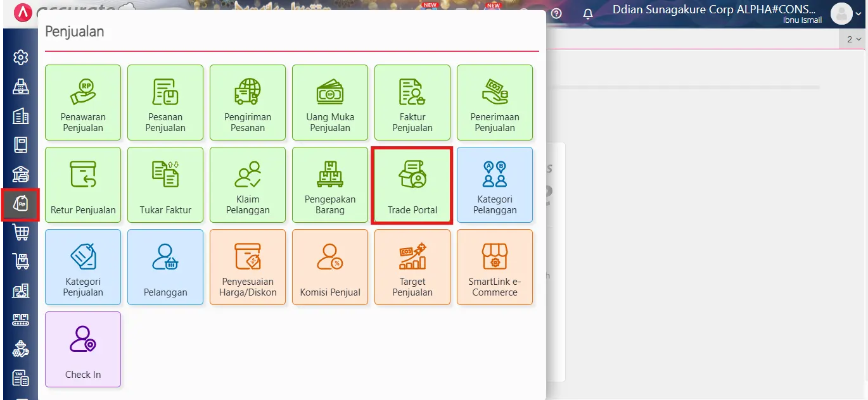Open SmartLink e-Commerce
The height and width of the screenshot is (400, 868).
coord(495,267)
